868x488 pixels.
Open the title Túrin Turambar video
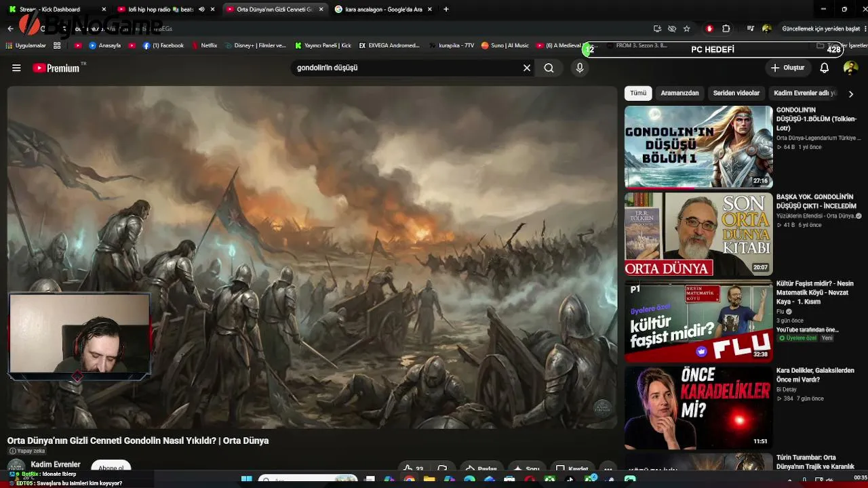815,462
